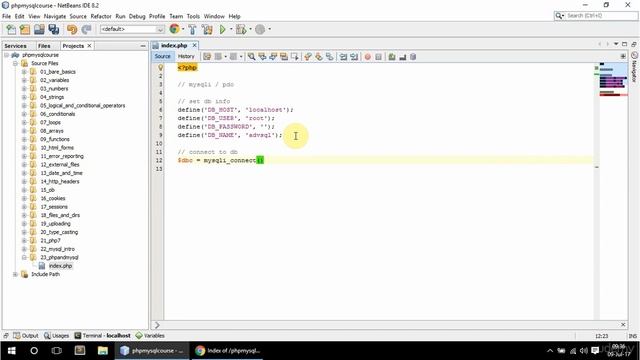This screenshot has height=360, width=640.
Task: Open the Refactor menu
Action: [101, 16]
